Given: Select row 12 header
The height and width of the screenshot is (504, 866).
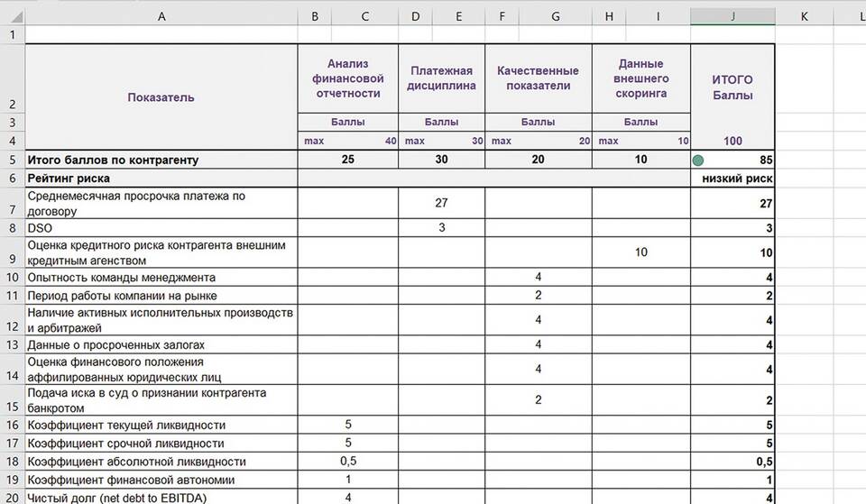Looking at the screenshot, I should tap(12, 320).
